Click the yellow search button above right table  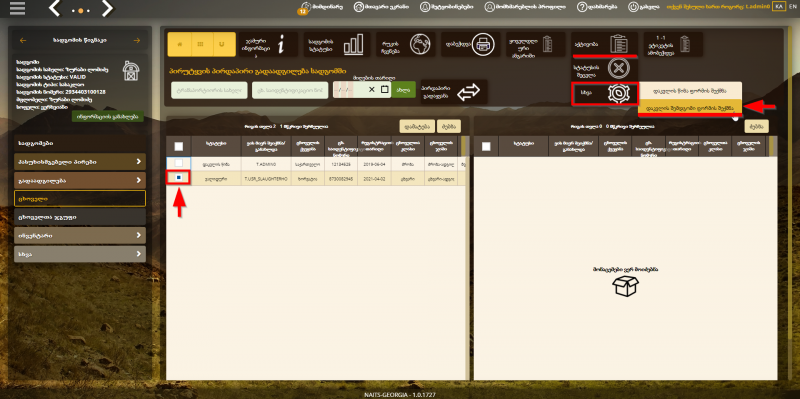click(756, 126)
